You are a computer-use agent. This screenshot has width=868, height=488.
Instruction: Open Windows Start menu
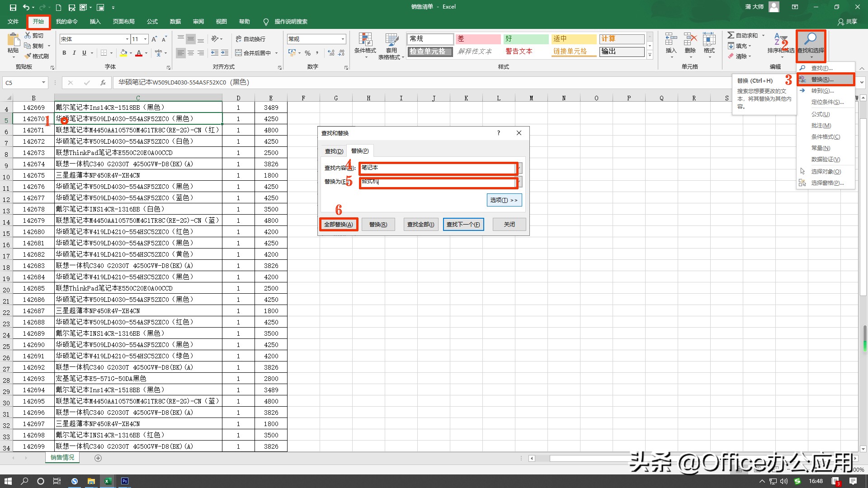8,481
